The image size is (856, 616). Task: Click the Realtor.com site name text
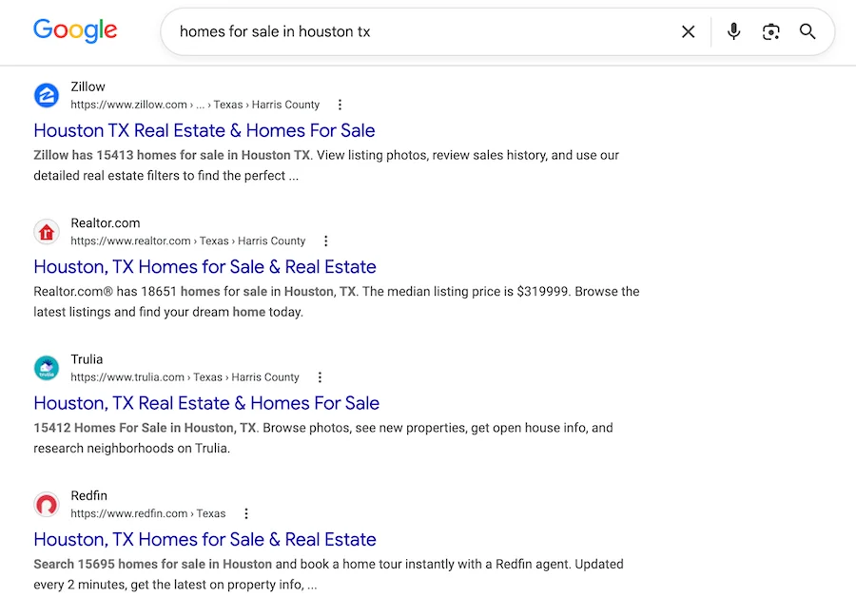click(x=106, y=223)
